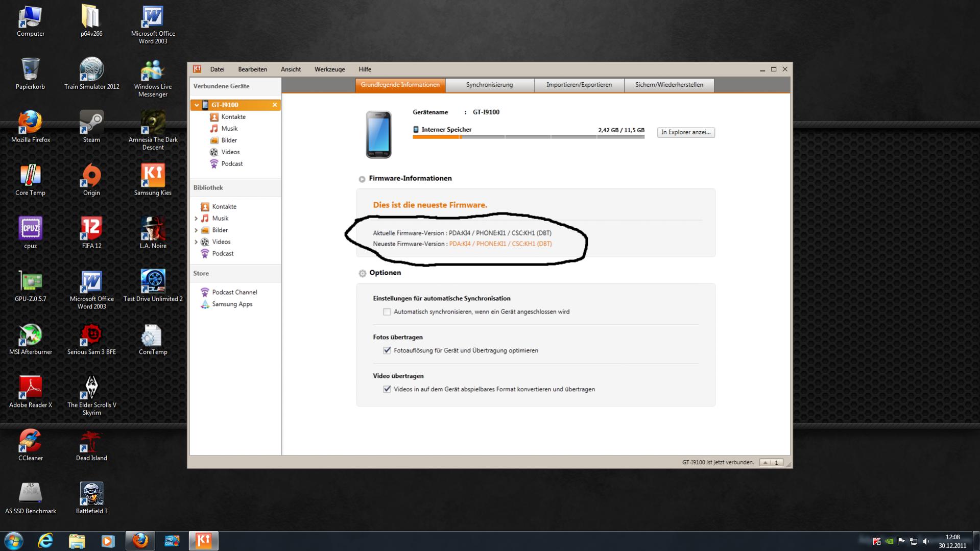Expand Videos in Bibliothek
The width and height of the screenshot is (980, 551).
pyautogui.click(x=196, y=242)
